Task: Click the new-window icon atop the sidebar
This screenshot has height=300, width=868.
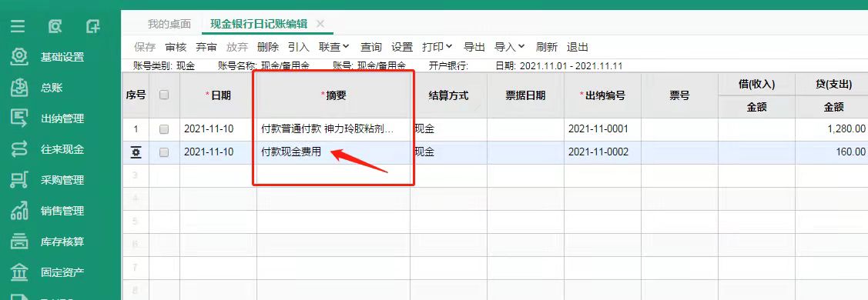Action: coord(93,26)
